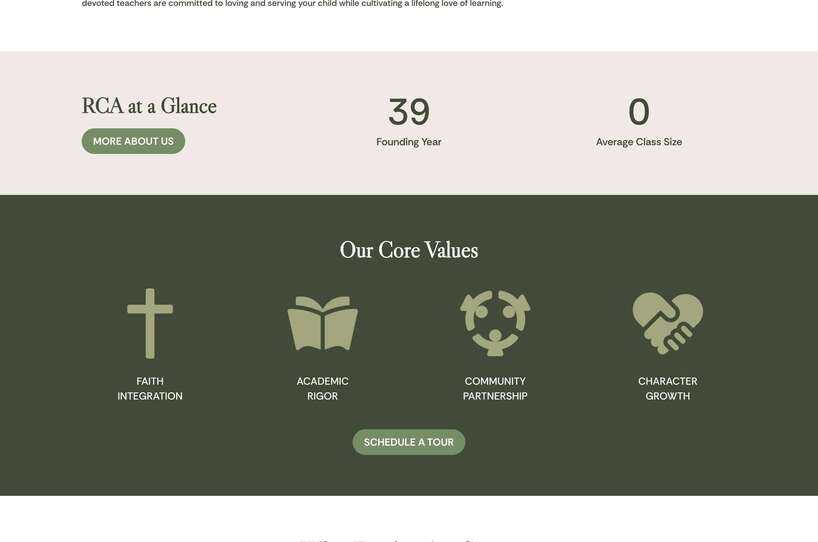Select the Founding Year label
Image resolution: width=818 pixels, height=542 pixels.
tap(409, 142)
